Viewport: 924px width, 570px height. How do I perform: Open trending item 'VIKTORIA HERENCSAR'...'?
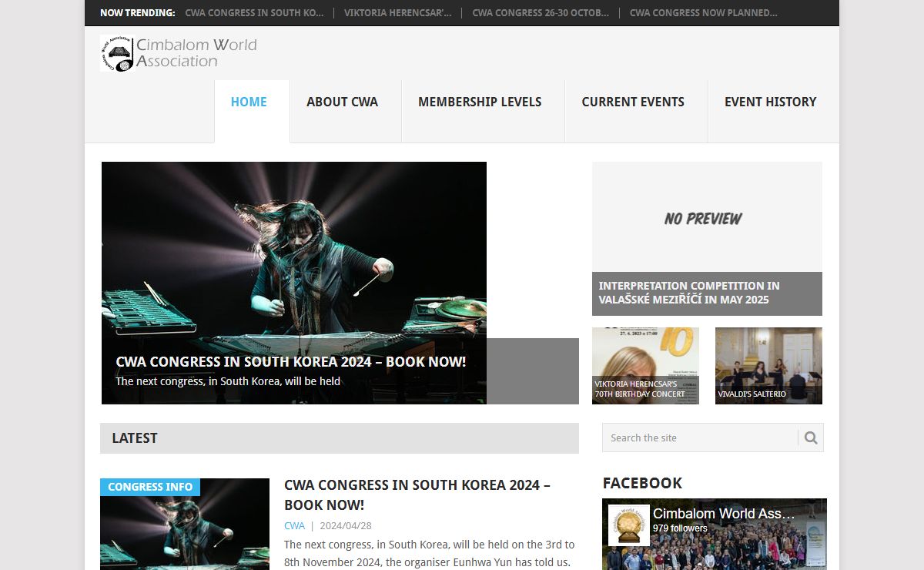coord(397,13)
